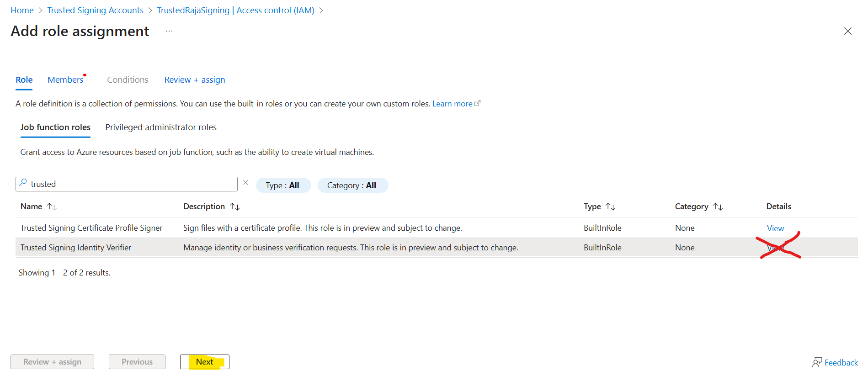Click None category in Identity Verifier row
This screenshot has width=868, height=376.
685,248
